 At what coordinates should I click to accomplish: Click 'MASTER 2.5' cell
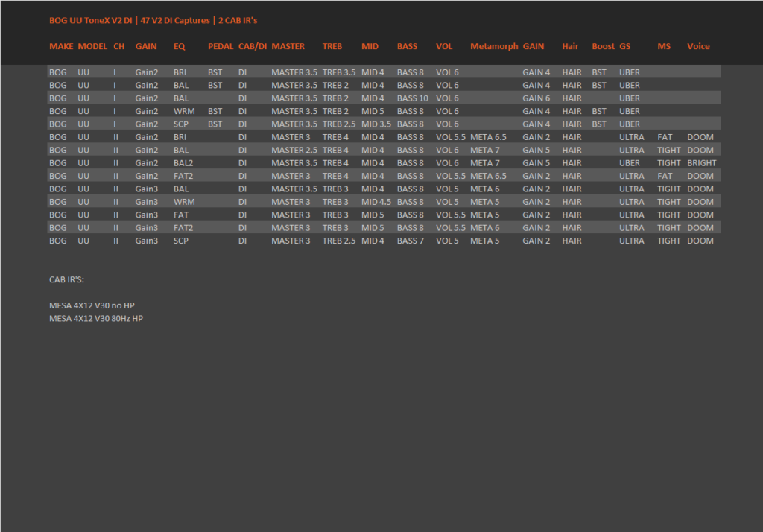pos(294,150)
